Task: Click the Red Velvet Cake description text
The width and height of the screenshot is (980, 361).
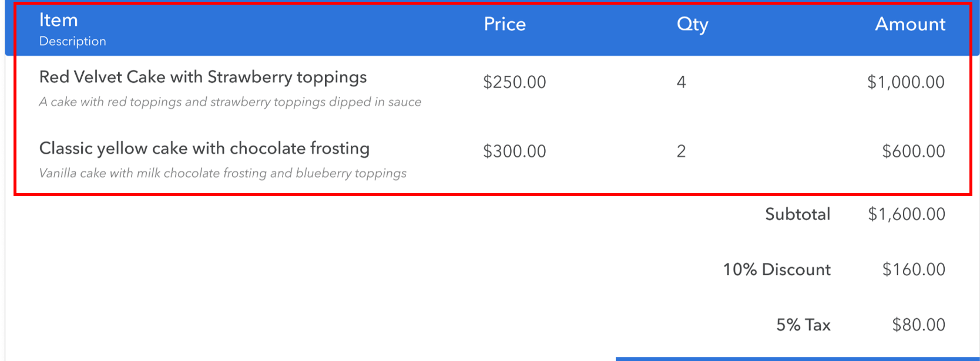Action: pos(230,102)
